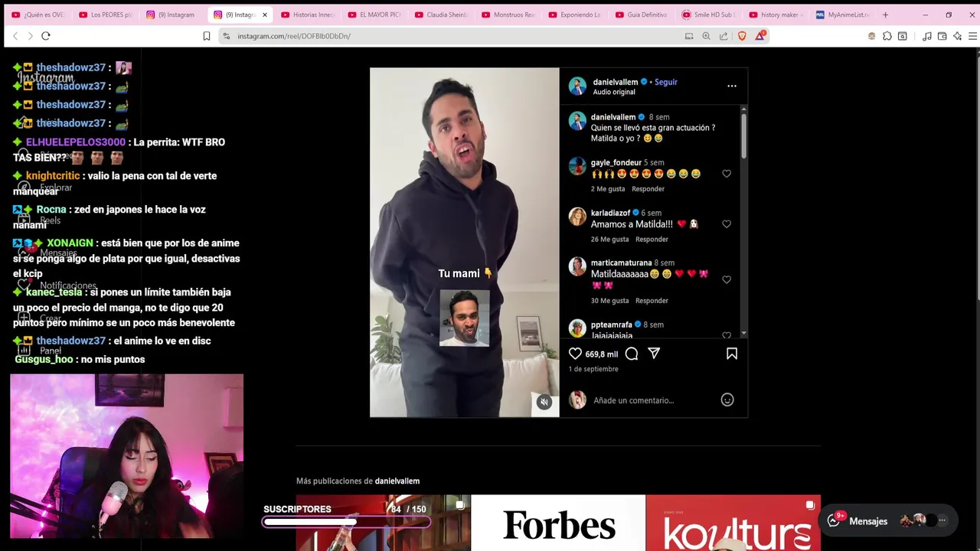The width and height of the screenshot is (980, 551).
Task: Open marticamaturana's profile
Action: [621, 262]
